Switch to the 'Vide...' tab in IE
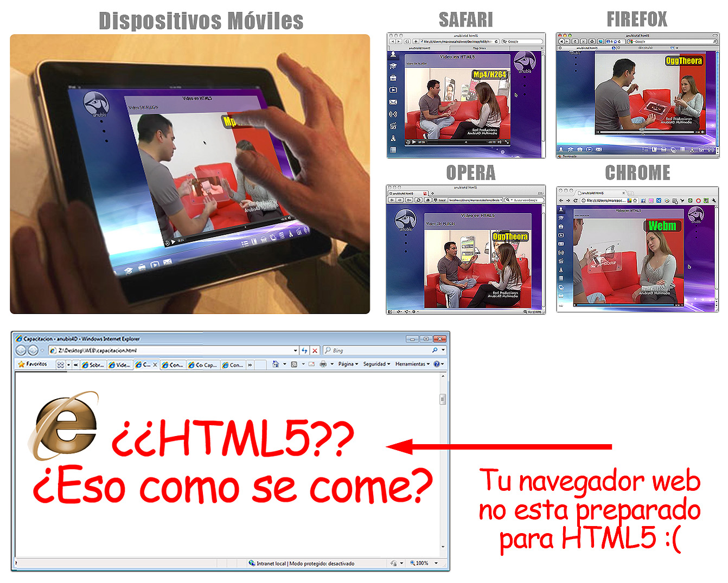 (120, 365)
